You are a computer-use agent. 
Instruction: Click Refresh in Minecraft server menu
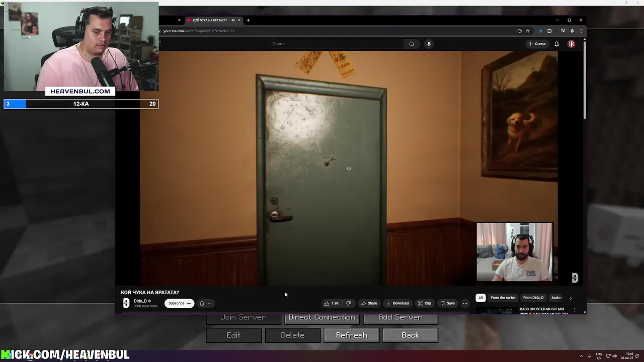coord(352,335)
